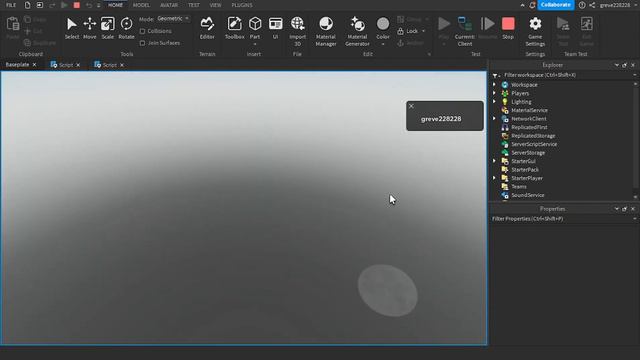Select Teams in Explorer
This screenshot has width=640, height=360.
click(518, 187)
